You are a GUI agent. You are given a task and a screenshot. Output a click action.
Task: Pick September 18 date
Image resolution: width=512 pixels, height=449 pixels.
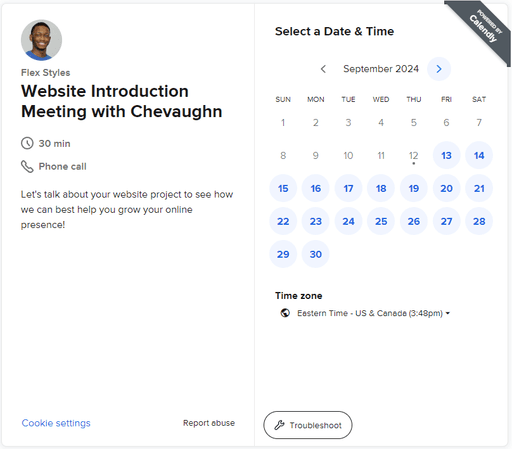[x=381, y=188]
